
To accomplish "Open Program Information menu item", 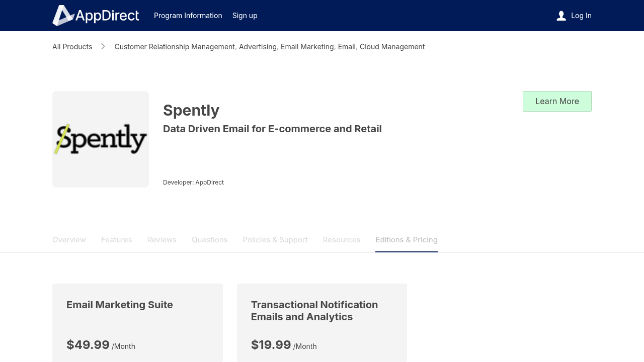I will coord(188,16).
